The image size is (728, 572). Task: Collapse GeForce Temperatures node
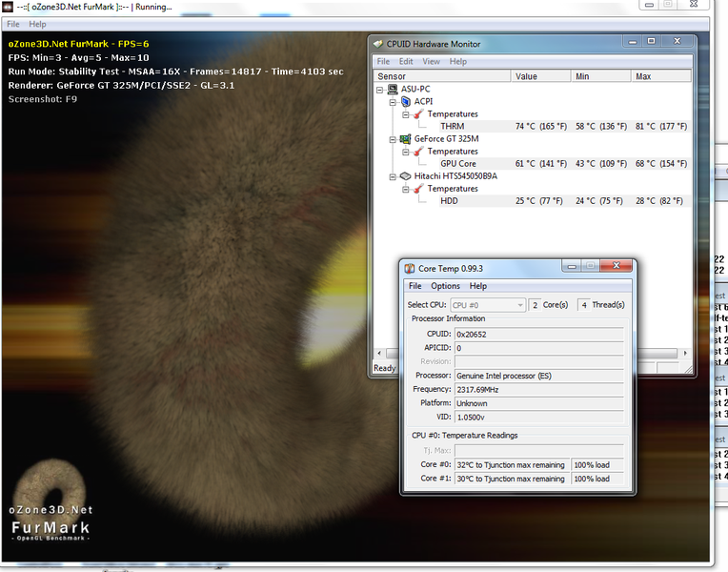[406, 152]
